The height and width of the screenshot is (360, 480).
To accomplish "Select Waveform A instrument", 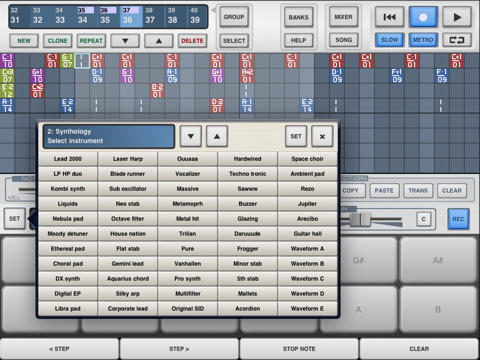I will click(x=307, y=249).
